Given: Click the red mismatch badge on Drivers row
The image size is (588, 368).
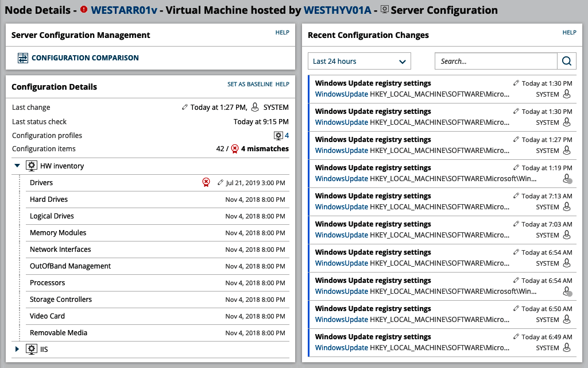Looking at the screenshot, I should (206, 182).
